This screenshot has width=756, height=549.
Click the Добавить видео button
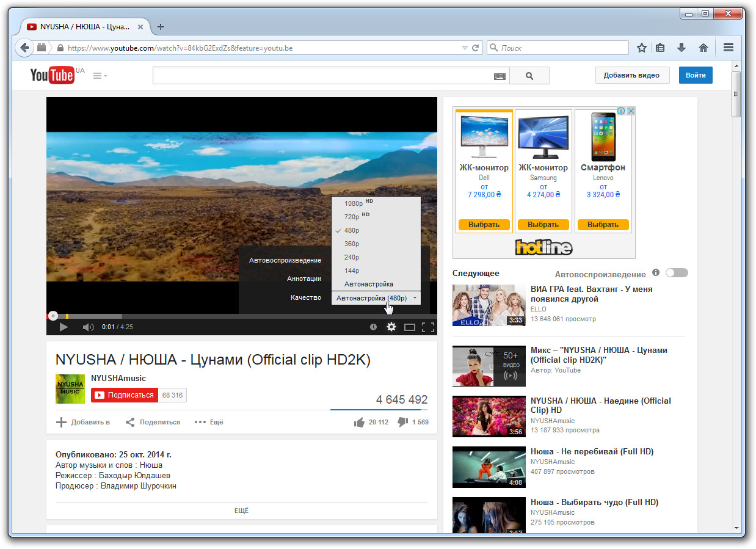[632, 75]
